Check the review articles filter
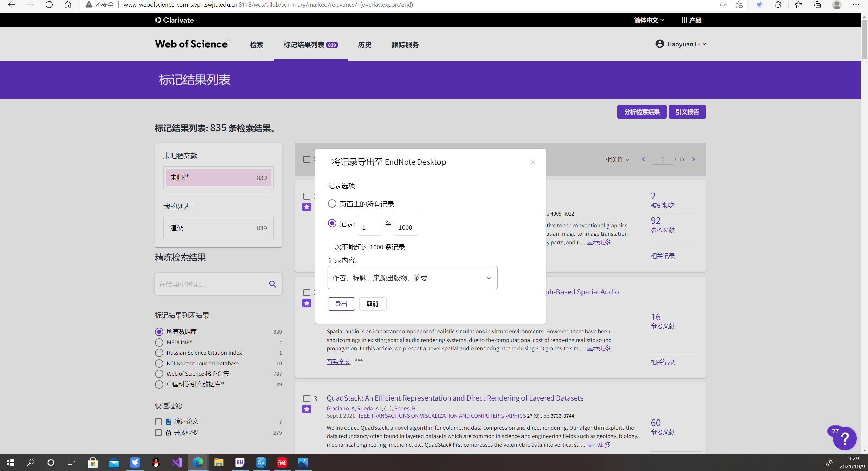Image resolution: width=868 pixels, height=471 pixels. coord(158,422)
